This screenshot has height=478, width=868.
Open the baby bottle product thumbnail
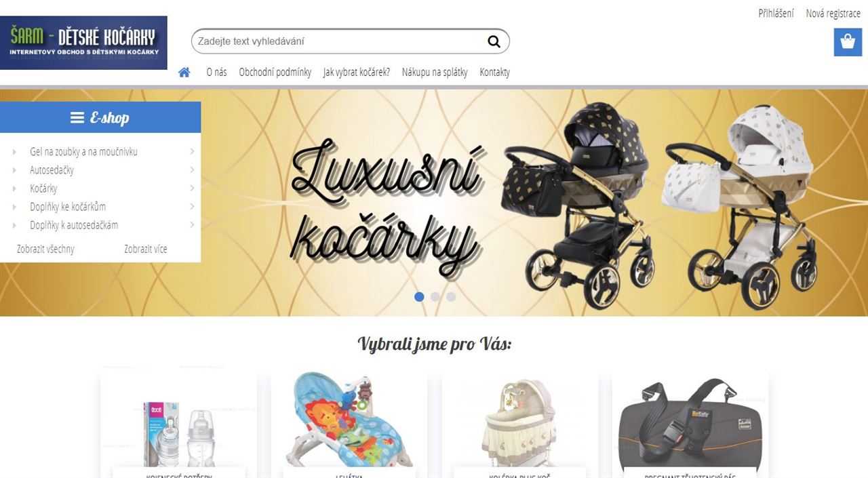click(x=178, y=420)
